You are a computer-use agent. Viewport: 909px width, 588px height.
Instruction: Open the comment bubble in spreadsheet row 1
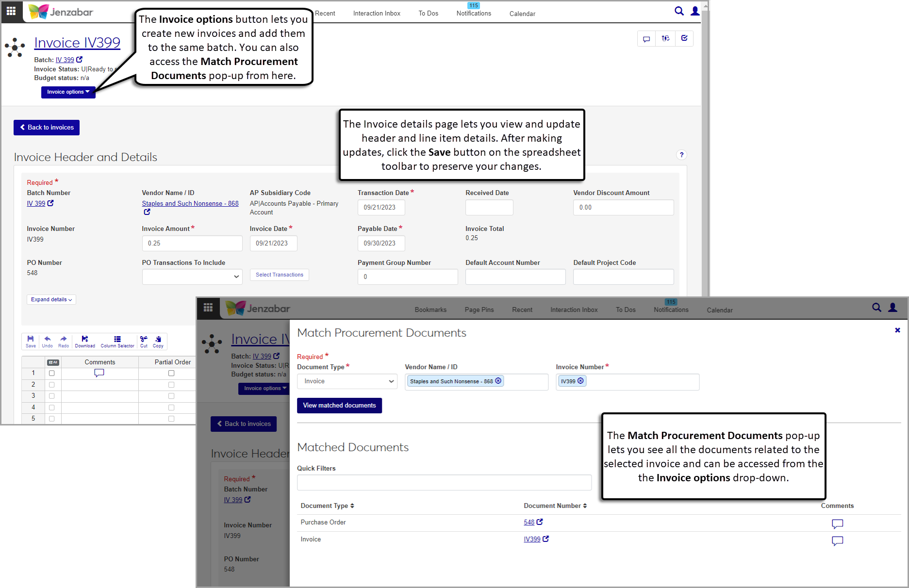pyautogui.click(x=99, y=373)
